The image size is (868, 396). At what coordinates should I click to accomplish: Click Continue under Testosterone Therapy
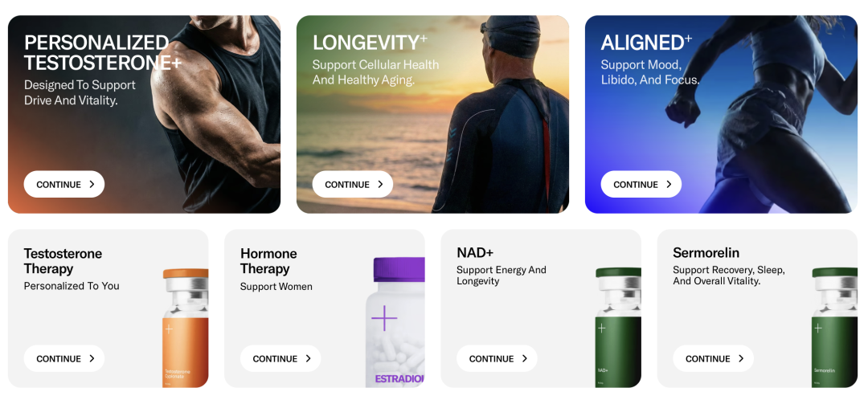(x=64, y=358)
